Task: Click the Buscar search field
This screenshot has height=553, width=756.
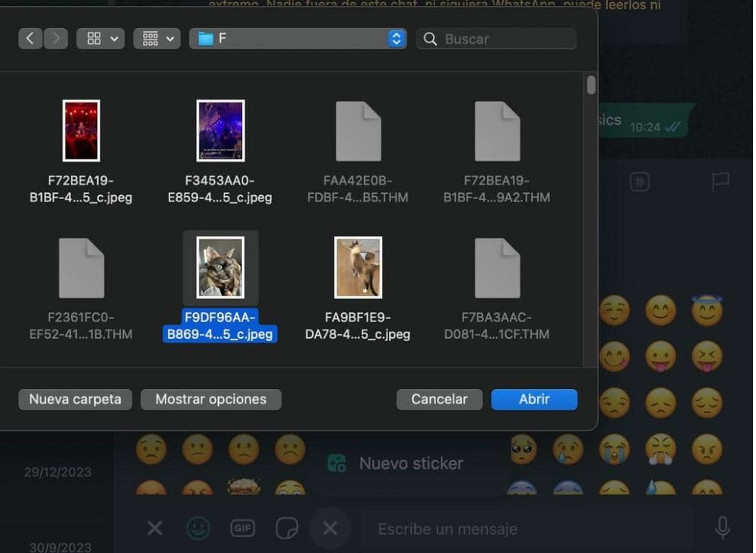Action: (496, 39)
